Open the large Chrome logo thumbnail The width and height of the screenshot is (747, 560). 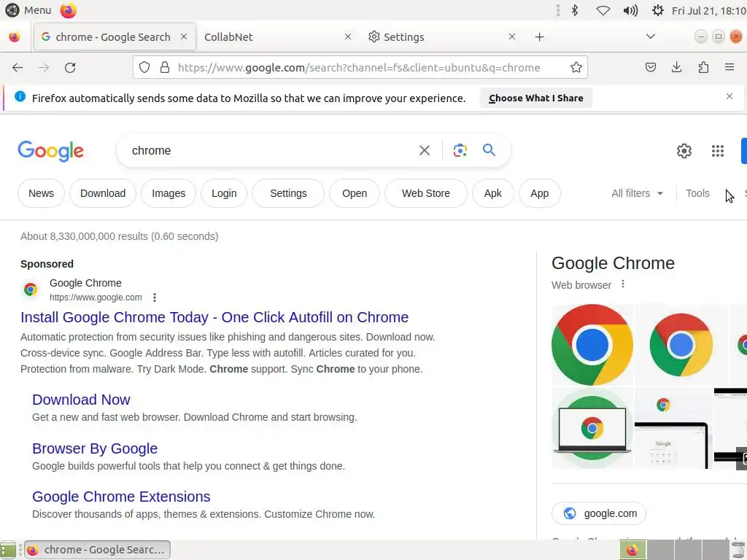[592, 345]
